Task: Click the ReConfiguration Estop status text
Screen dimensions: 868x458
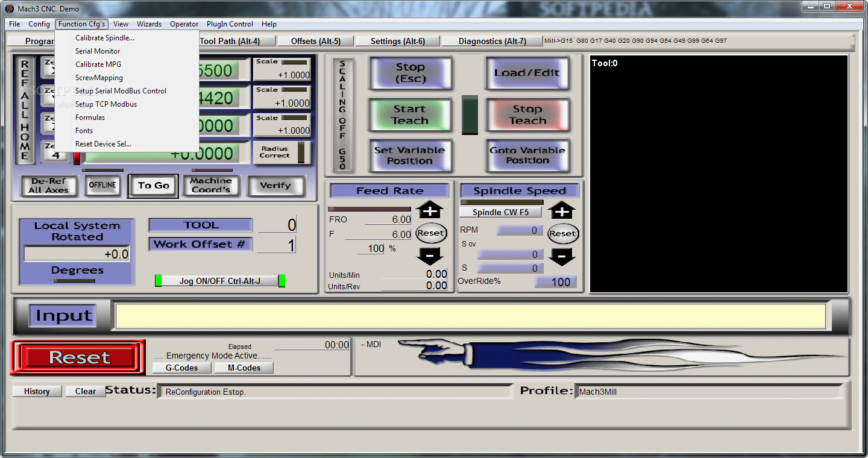Action: click(206, 392)
